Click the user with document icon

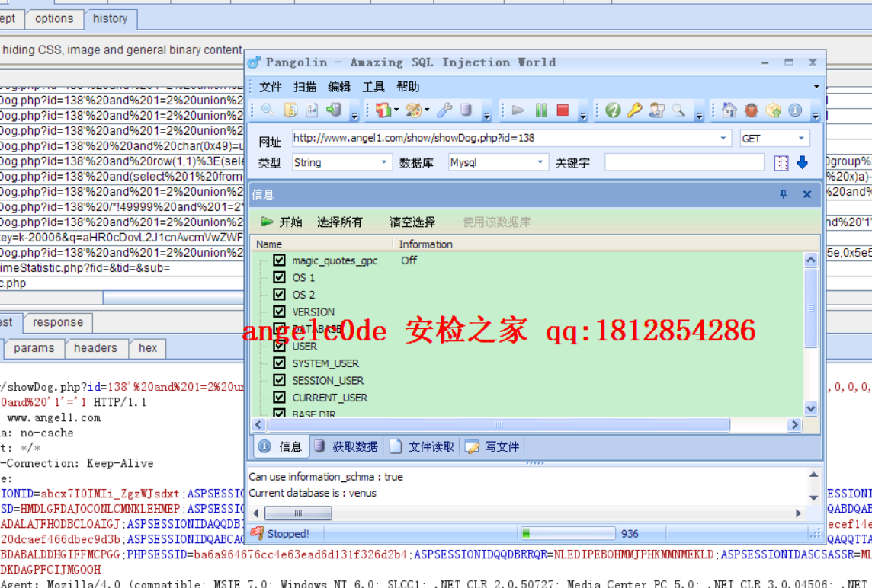tap(657, 110)
